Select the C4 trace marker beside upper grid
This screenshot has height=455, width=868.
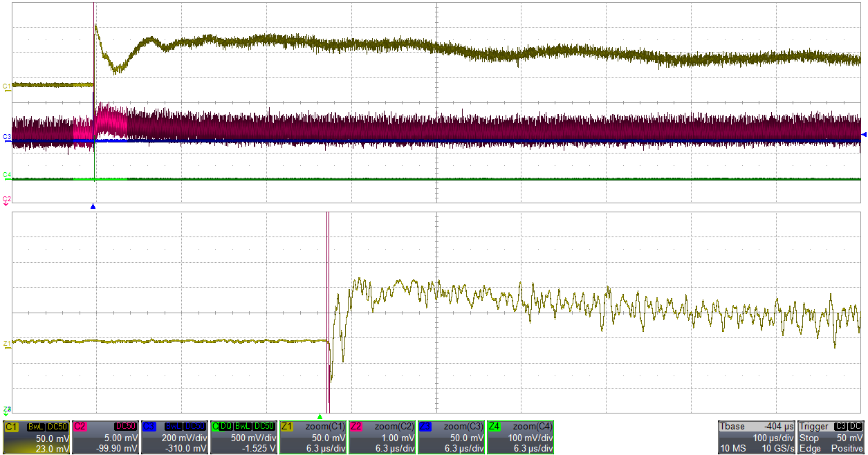(x=6, y=175)
